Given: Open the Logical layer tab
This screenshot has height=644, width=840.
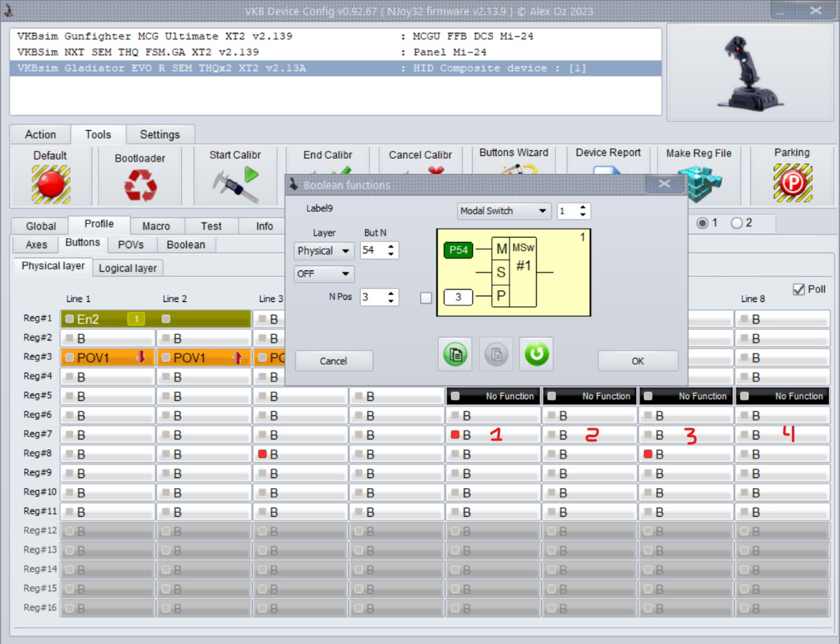Looking at the screenshot, I should click(x=127, y=268).
